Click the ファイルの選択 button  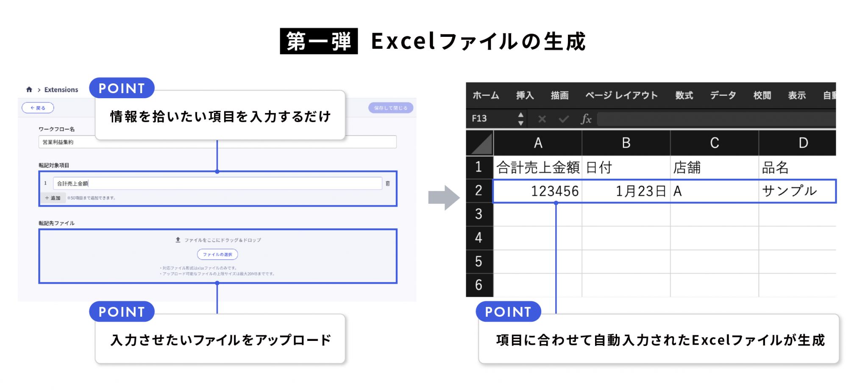coord(217,254)
